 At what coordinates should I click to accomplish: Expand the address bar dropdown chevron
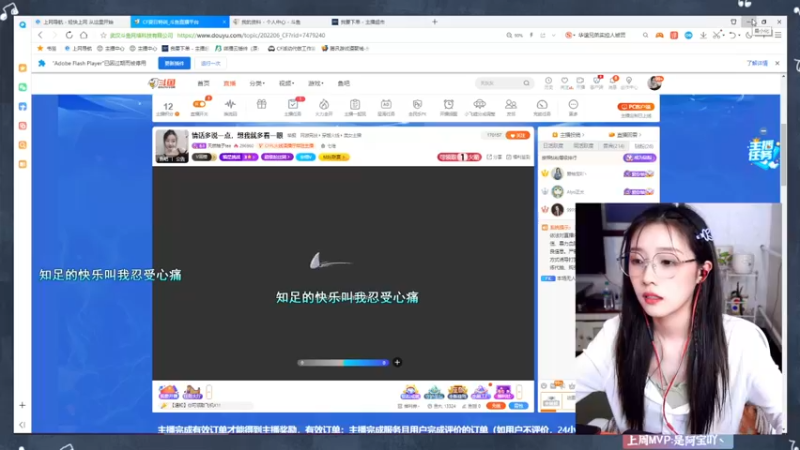(x=554, y=35)
